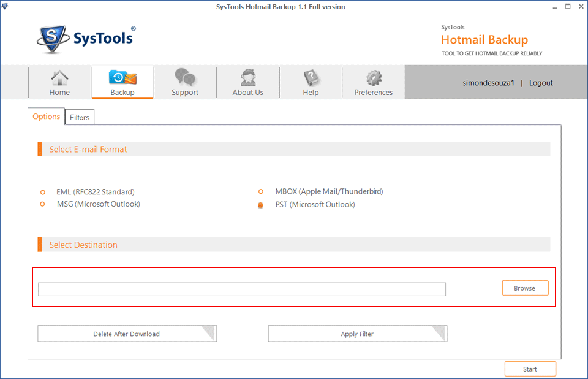Screen dimensions: 588x379
Task: Minimize the SysTools Hotmail Backup window
Action: pyautogui.click(x=555, y=7)
